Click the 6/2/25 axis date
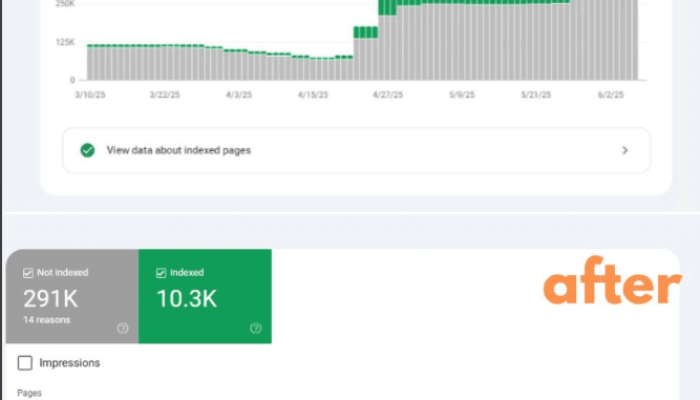700x400 pixels. [x=611, y=95]
